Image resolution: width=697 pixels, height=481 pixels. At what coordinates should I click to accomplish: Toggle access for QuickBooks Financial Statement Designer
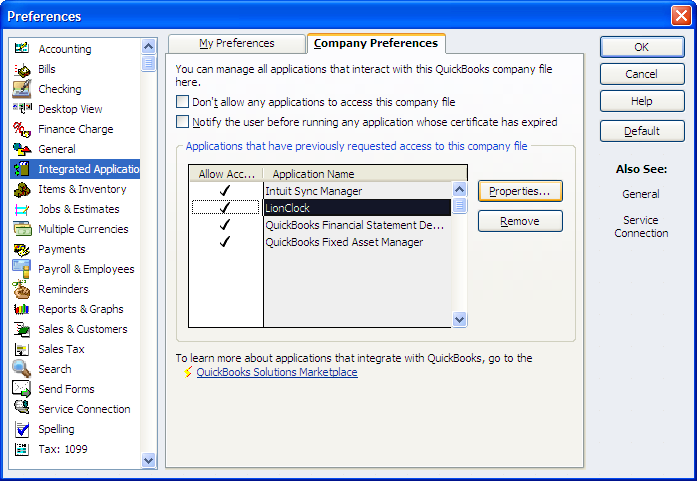(225, 224)
